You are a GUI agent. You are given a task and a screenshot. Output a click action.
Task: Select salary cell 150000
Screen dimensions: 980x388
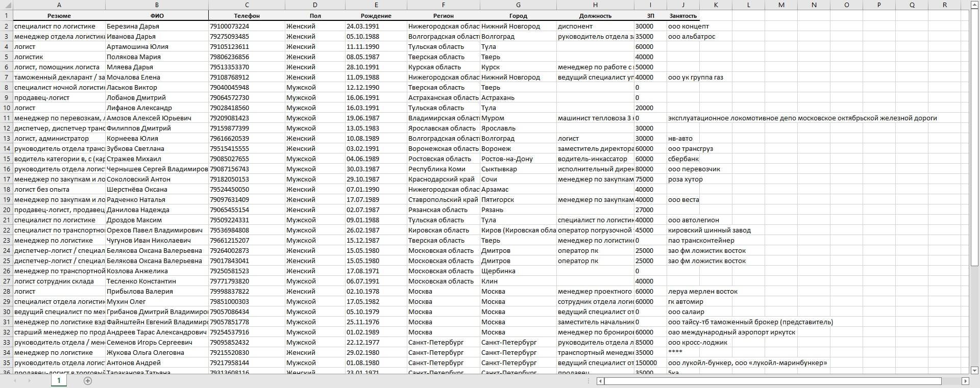tap(650, 363)
